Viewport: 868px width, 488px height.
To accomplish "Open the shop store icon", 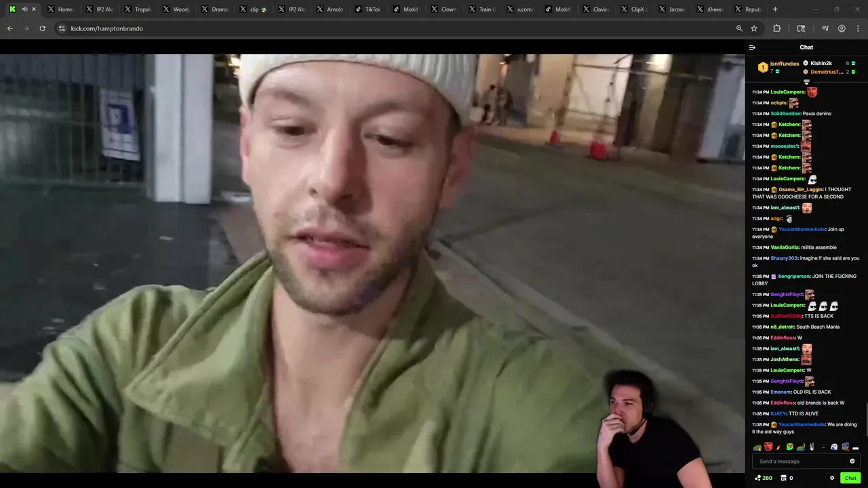I will [x=783, y=478].
